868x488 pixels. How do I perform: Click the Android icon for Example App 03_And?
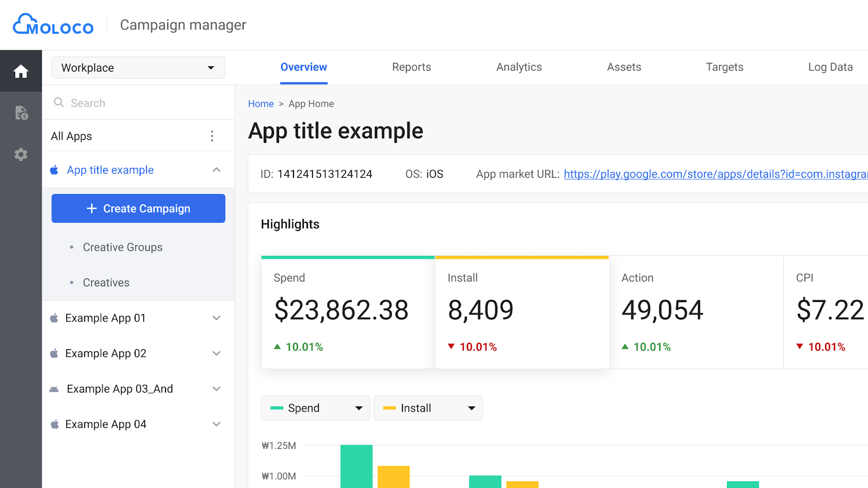click(x=54, y=389)
